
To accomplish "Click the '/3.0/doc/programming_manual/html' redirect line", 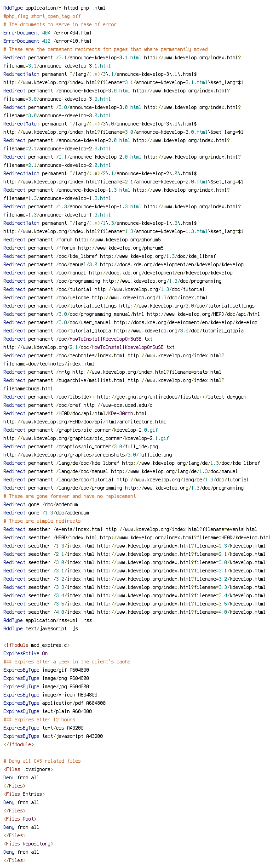I will [132, 314].
